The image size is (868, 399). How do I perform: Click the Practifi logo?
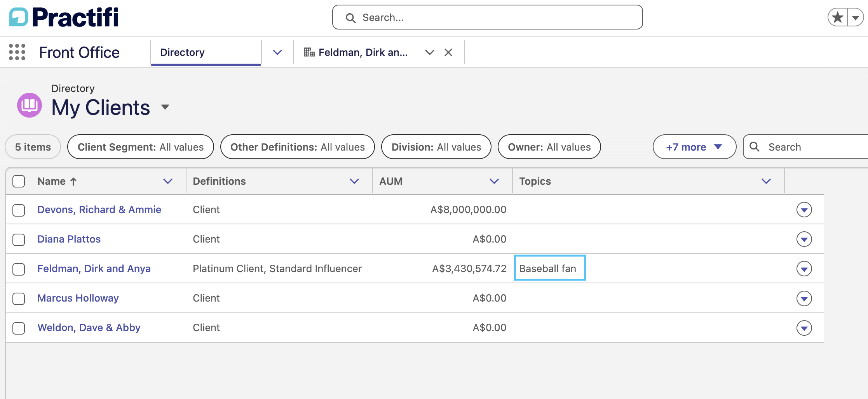click(64, 17)
